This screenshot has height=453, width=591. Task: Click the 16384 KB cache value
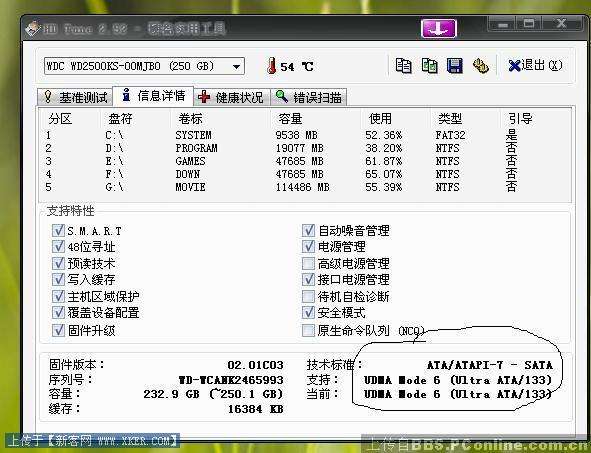pyautogui.click(x=255, y=409)
